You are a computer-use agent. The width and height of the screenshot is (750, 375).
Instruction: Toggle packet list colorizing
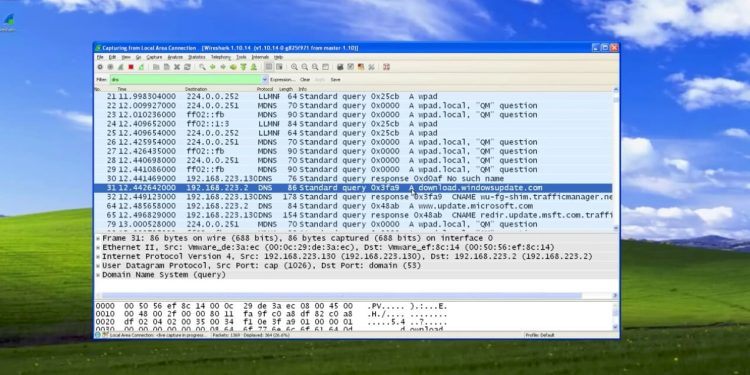pyautogui.click(x=269, y=67)
